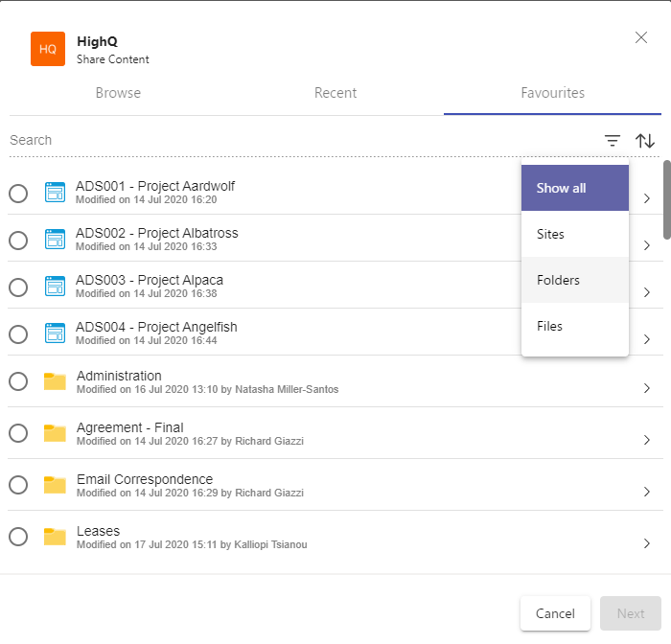The image size is (671, 644).
Task: Click the filter icon beside search
Action: click(x=613, y=141)
